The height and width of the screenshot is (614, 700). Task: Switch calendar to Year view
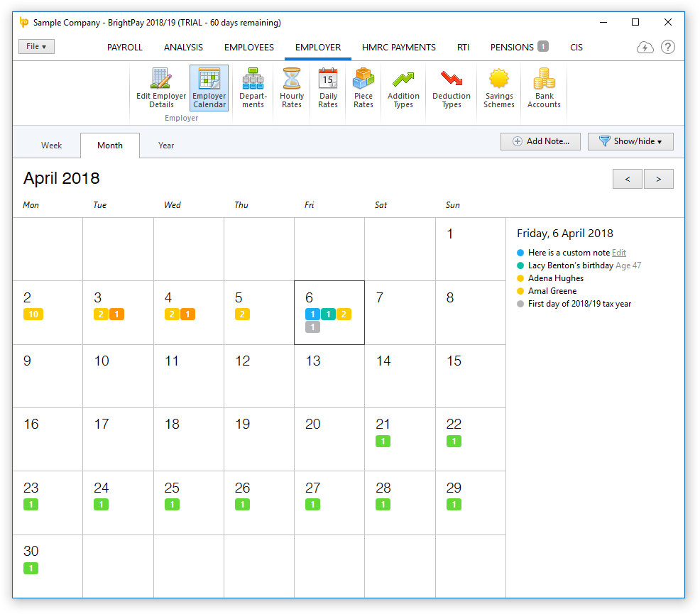(166, 146)
